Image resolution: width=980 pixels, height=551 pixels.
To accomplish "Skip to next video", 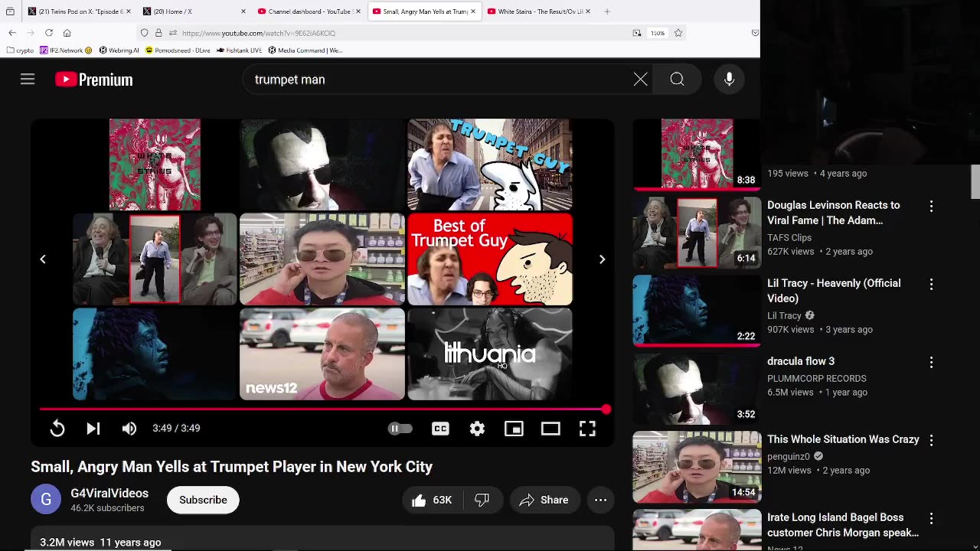I will coord(93,429).
